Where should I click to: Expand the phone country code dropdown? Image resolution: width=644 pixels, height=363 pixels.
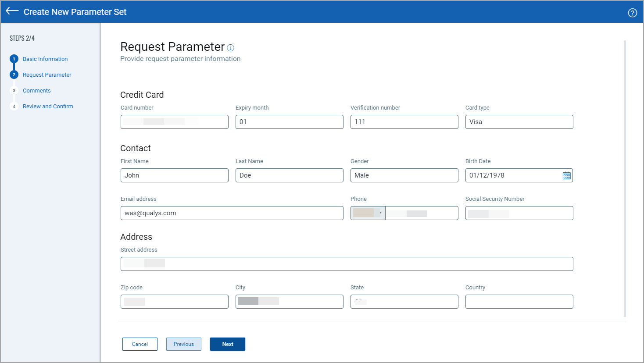pyautogui.click(x=368, y=213)
